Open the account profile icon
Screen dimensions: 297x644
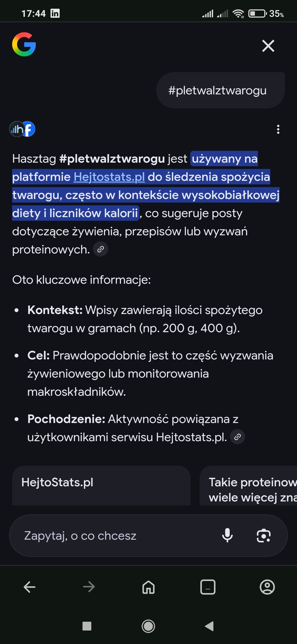coord(267,587)
